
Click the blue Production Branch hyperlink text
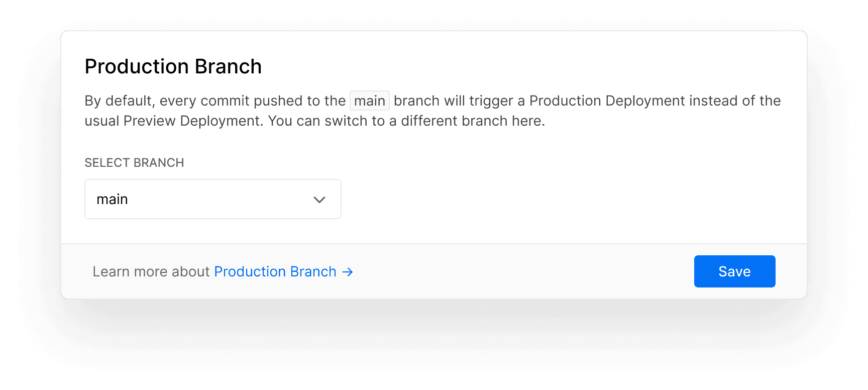tap(275, 271)
